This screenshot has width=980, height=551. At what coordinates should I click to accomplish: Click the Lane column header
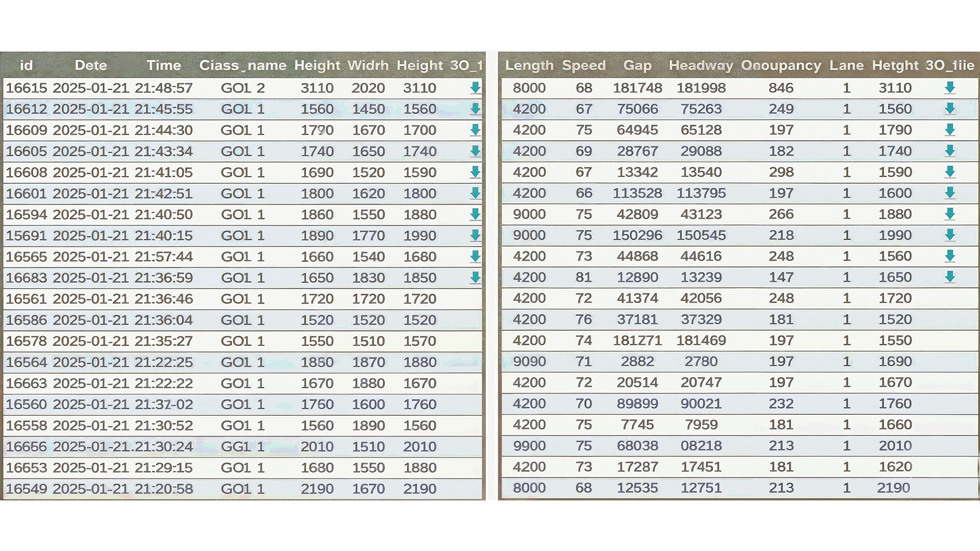click(x=846, y=65)
